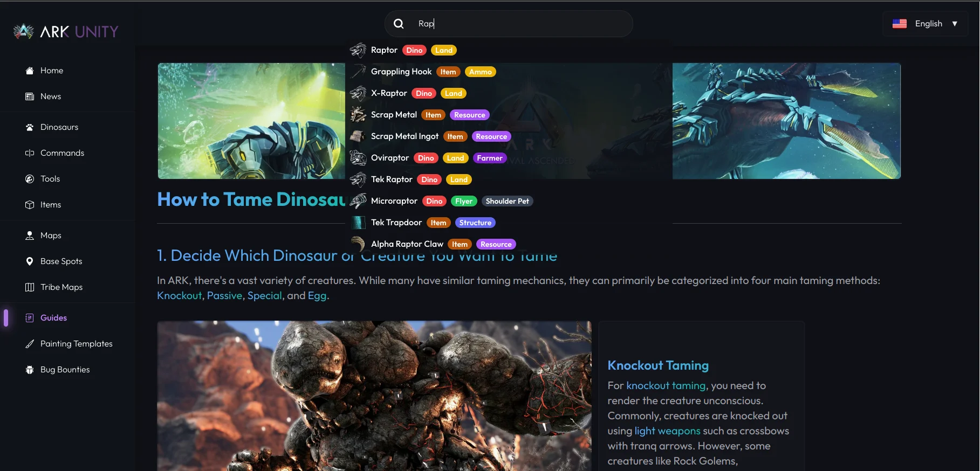The image size is (980, 471).
Task: Click the Grappling Hook item icon
Action: point(358,72)
